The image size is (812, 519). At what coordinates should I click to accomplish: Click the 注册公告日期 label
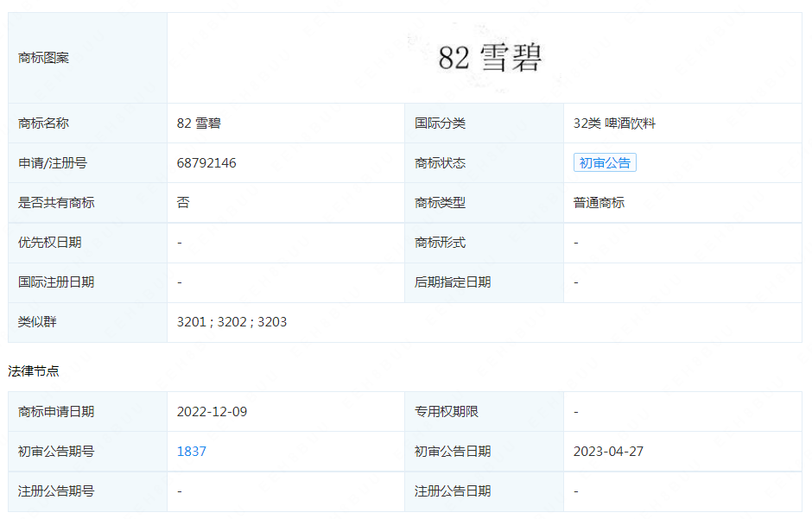pyautogui.click(x=453, y=491)
